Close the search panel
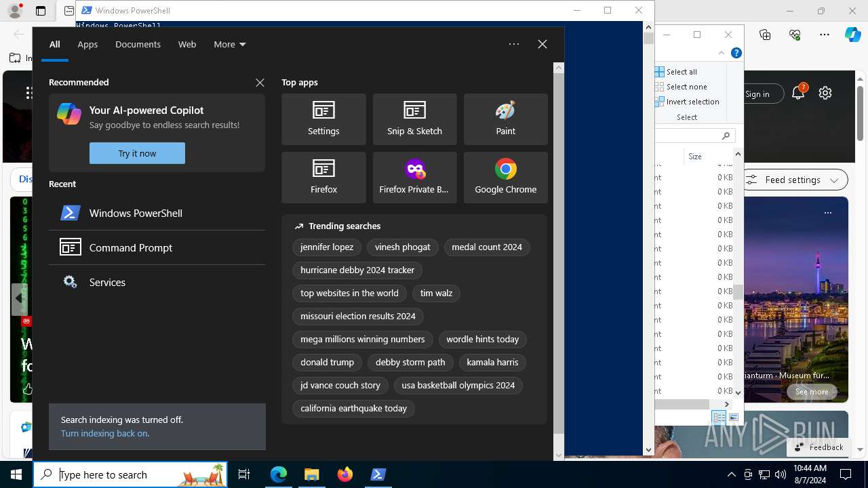This screenshot has width=868, height=488. click(542, 44)
